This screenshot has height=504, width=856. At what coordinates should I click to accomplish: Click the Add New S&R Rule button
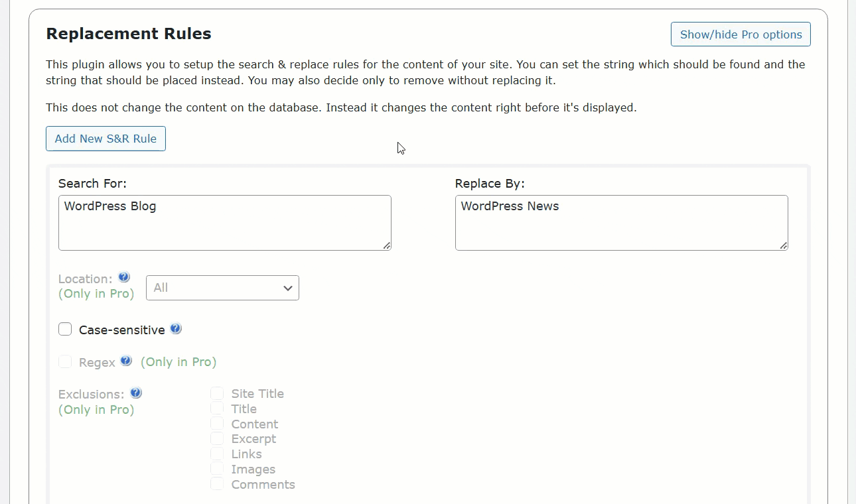point(106,139)
